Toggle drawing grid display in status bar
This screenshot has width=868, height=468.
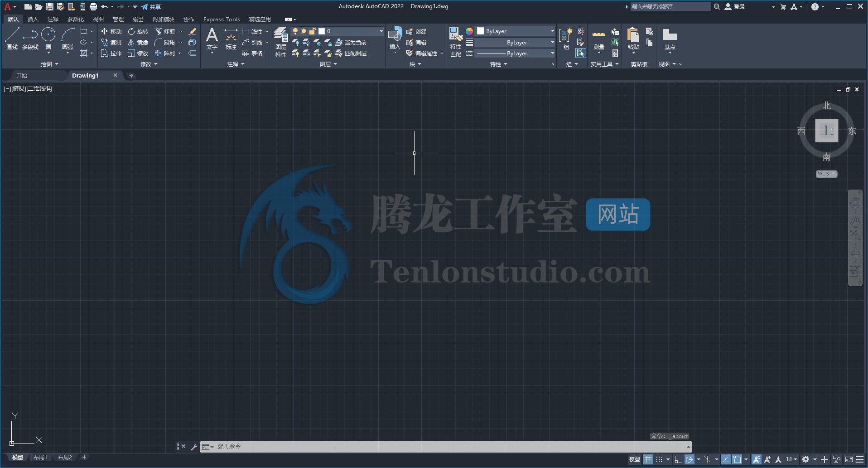(648, 459)
